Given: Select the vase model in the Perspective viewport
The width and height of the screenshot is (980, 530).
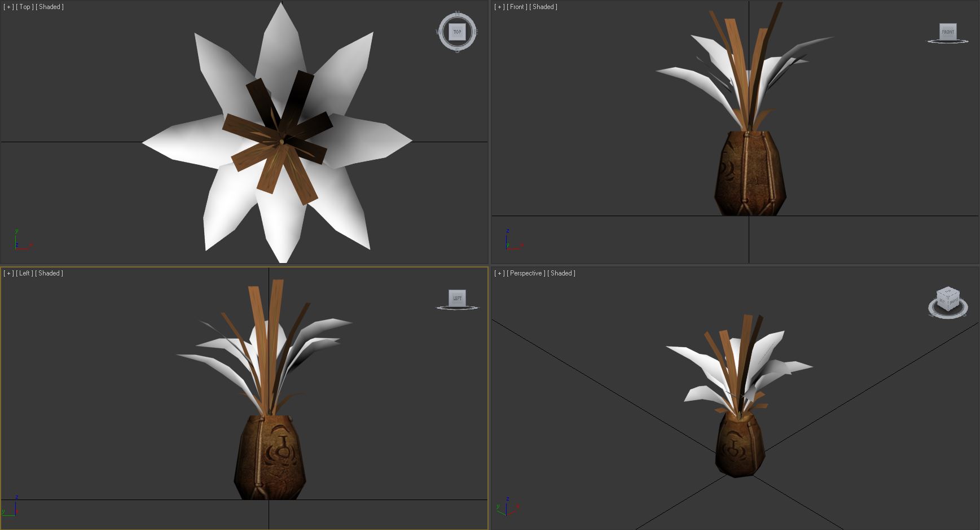Looking at the screenshot, I should coord(740,445).
